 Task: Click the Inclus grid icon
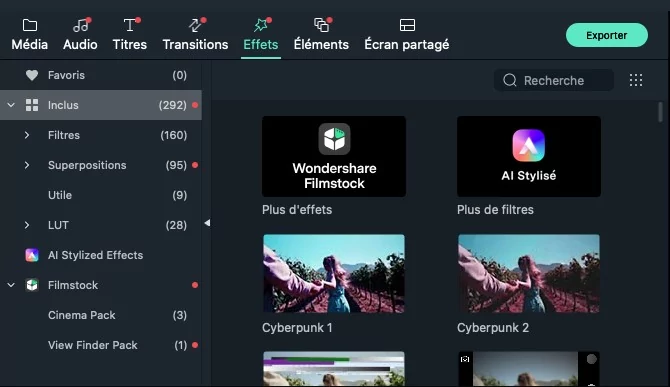coord(32,105)
